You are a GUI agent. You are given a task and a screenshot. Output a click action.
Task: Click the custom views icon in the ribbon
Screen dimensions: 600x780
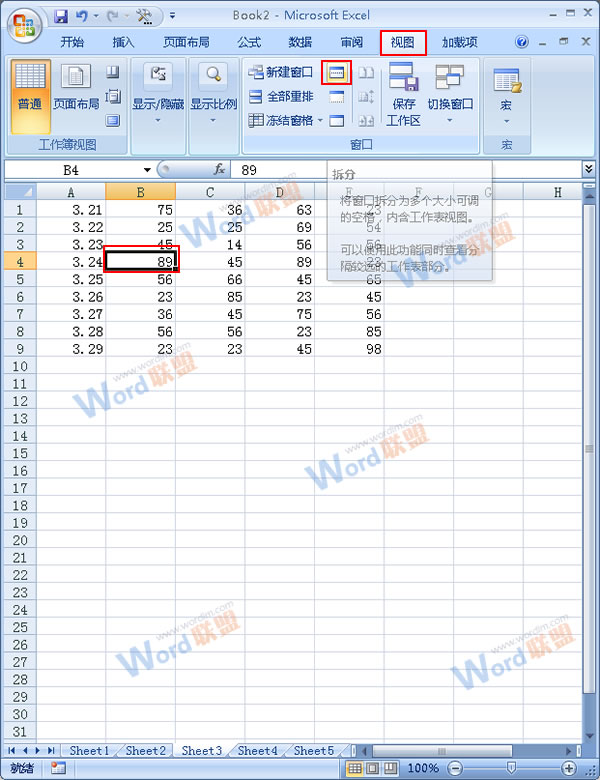(113, 97)
